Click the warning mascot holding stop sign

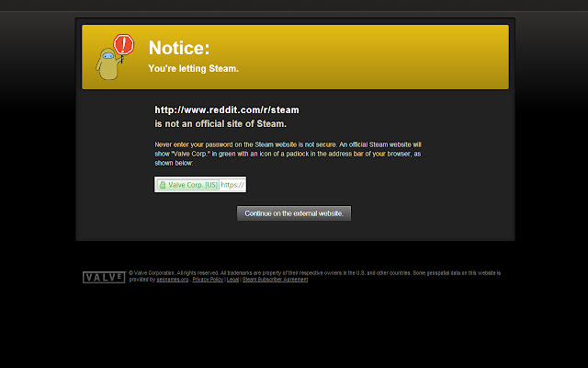click(x=115, y=57)
